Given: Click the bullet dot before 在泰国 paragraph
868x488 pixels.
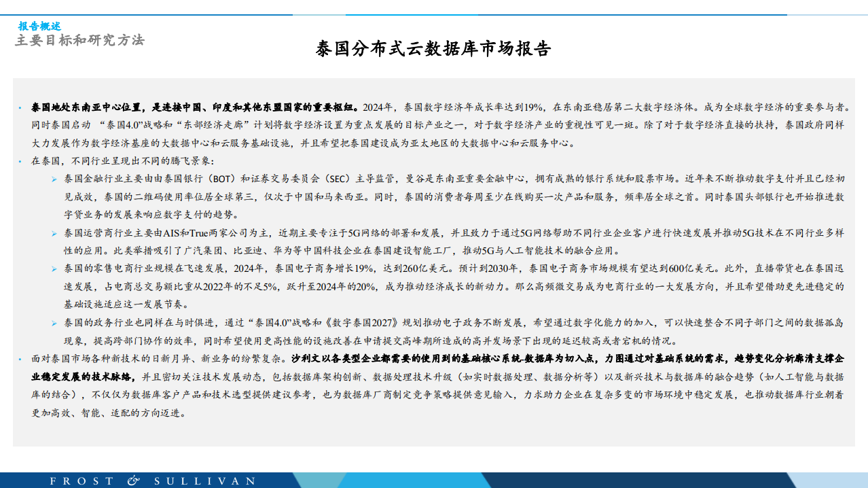Looking at the screenshot, I should [20, 162].
